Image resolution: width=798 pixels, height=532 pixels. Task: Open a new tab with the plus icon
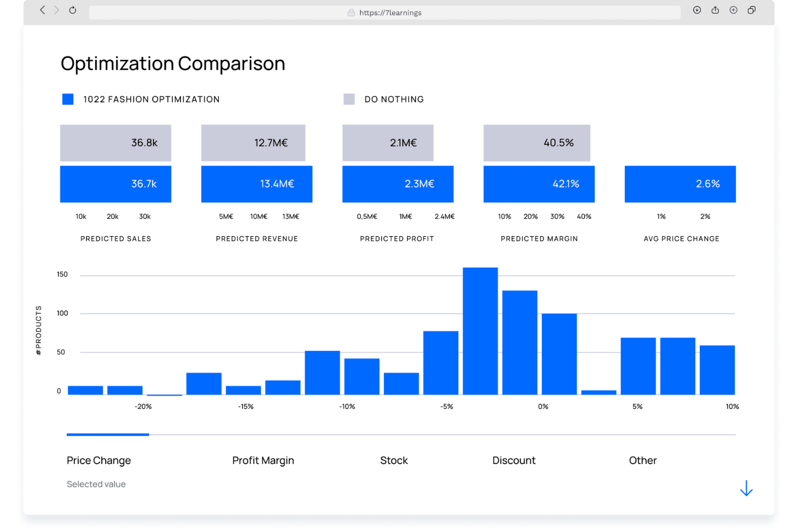point(733,10)
